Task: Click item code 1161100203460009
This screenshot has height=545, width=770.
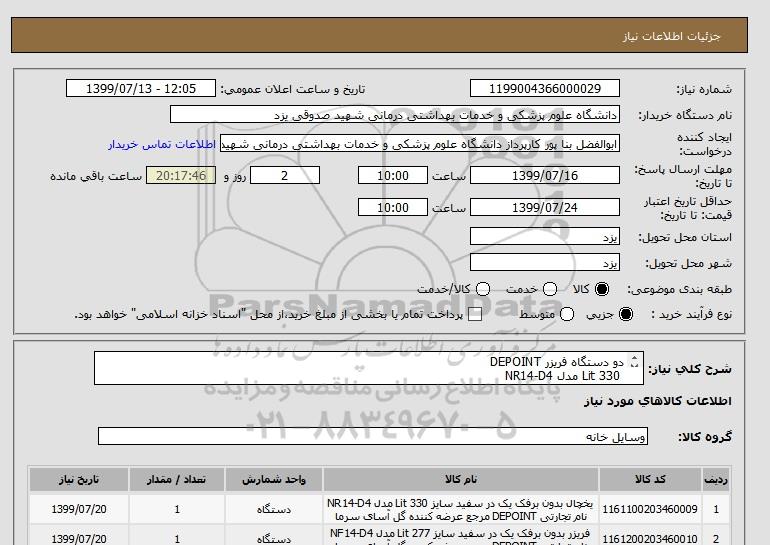Action: (x=650, y=510)
